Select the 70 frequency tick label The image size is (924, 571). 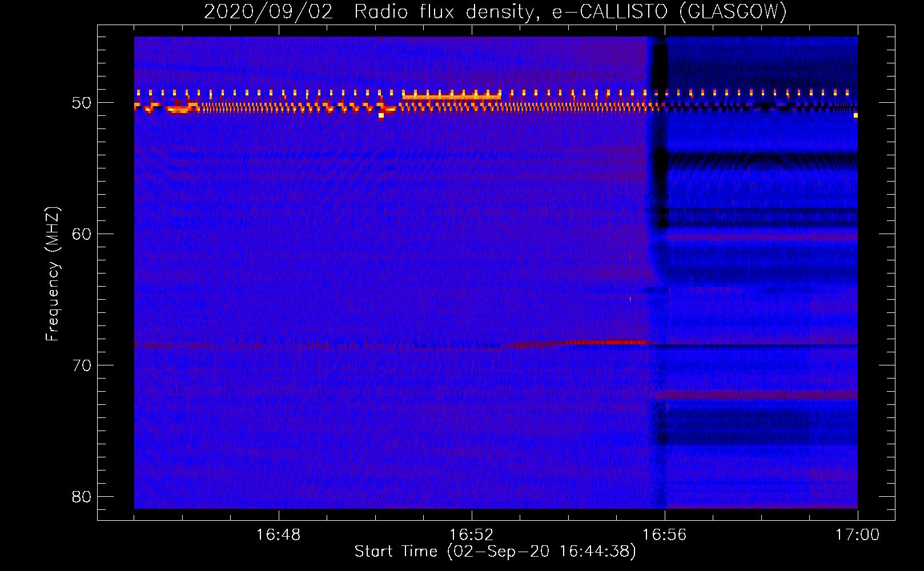click(82, 365)
